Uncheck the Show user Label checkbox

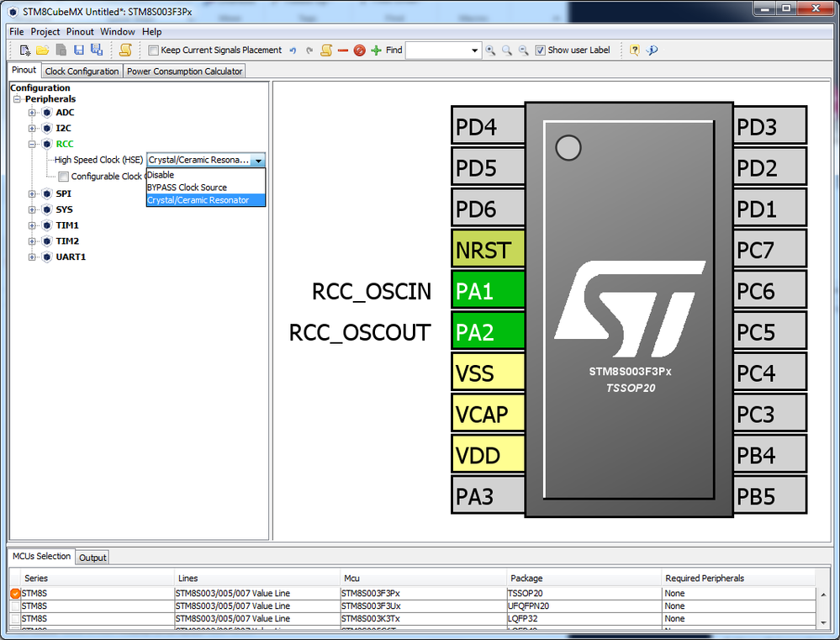[540, 50]
